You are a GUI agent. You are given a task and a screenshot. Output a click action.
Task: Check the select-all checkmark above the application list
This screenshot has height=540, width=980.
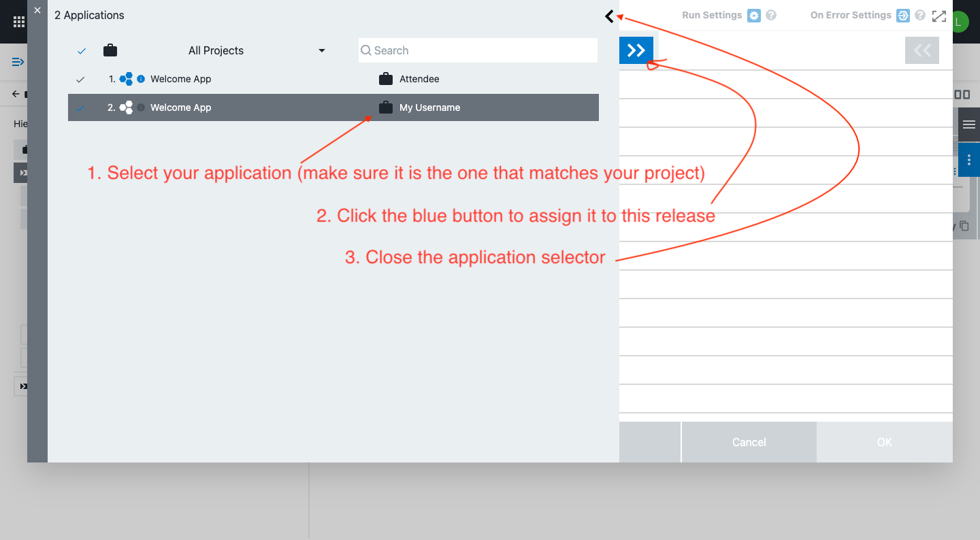81,50
